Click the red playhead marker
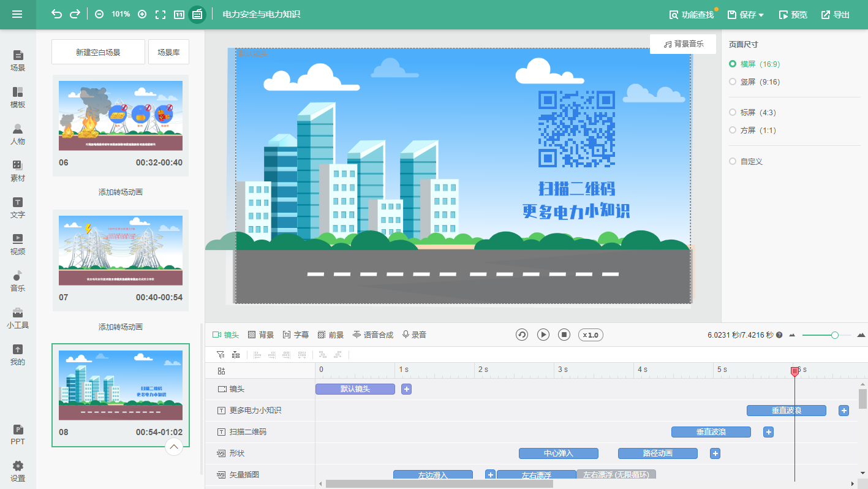Image resolution: width=868 pixels, height=489 pixels. point(794,371)
